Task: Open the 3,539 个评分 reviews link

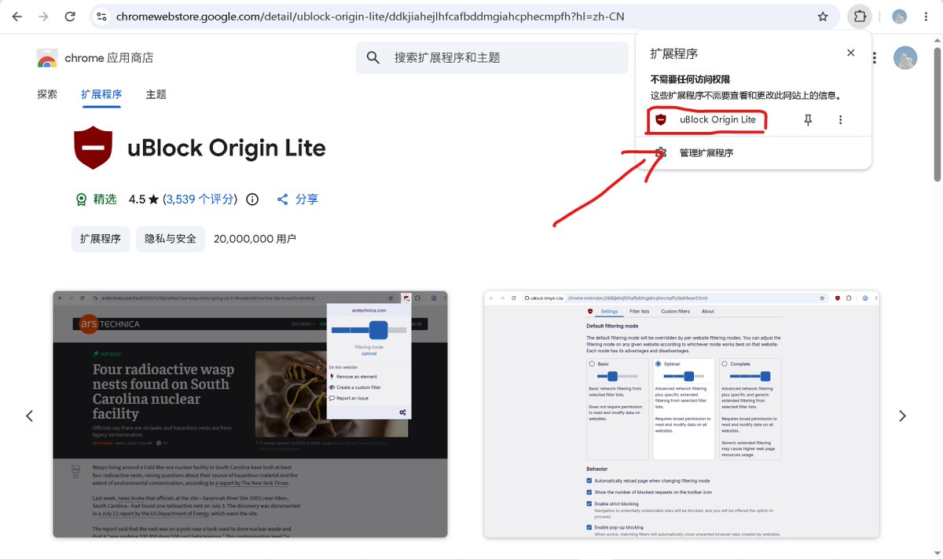Action: click(x=200, y=199)
